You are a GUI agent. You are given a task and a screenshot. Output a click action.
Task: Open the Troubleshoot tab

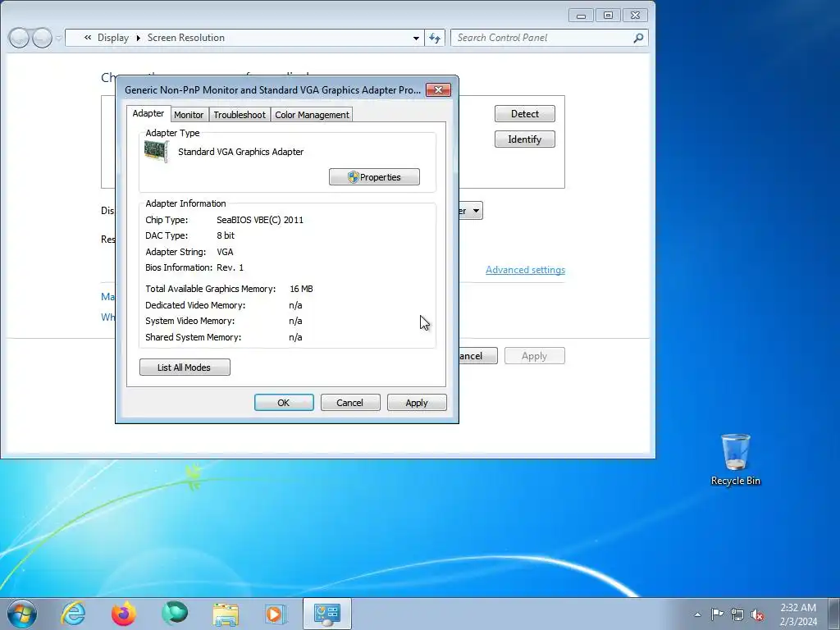pos(240,115)
